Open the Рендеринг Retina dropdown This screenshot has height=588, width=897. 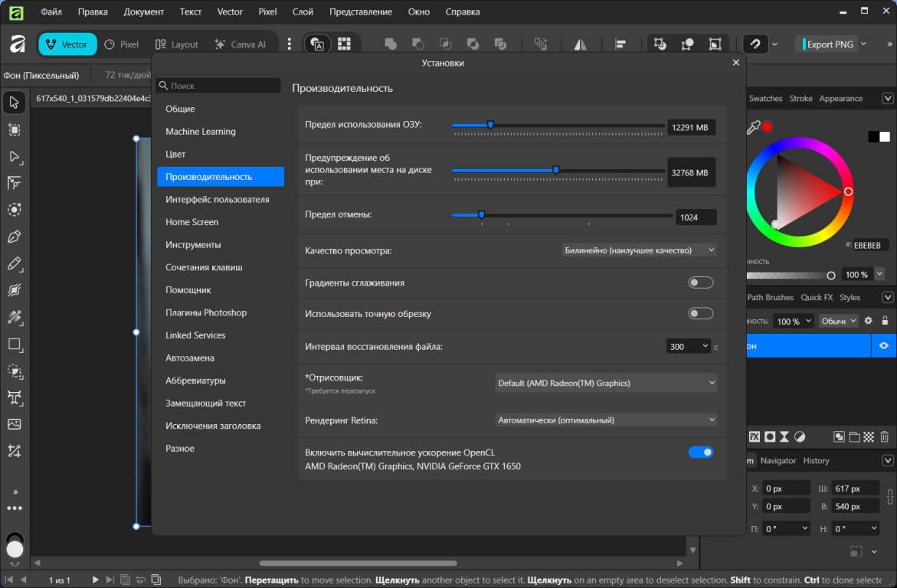[x=606, y=420]
